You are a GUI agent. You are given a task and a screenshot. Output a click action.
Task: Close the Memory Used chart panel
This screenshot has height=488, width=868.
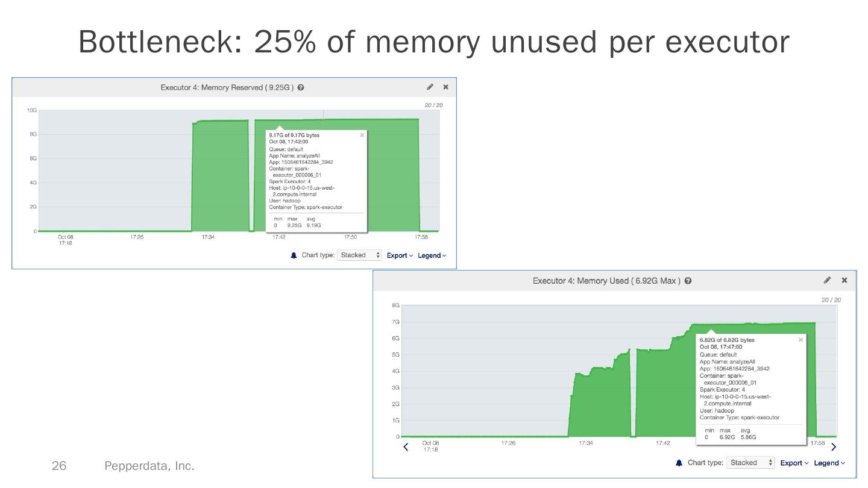pos(844,280)
